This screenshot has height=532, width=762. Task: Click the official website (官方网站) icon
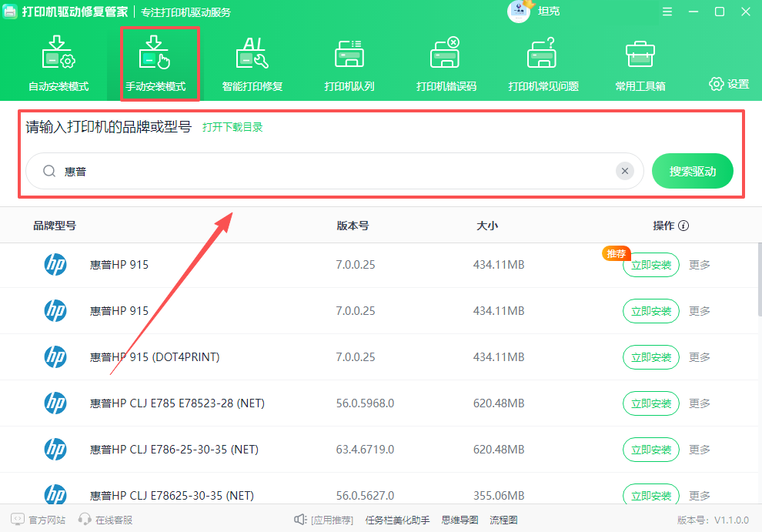[18, 520]
